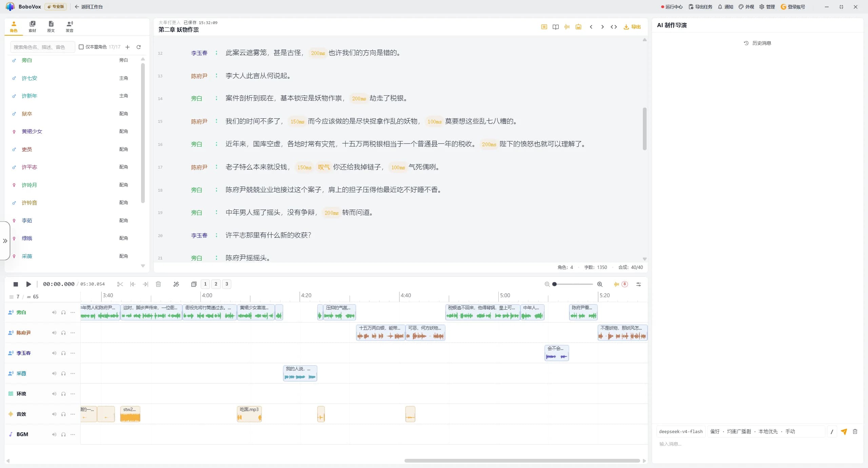Click the timeline horizontal scrollbar
The image size is (868, 468).
coord(522,461)
